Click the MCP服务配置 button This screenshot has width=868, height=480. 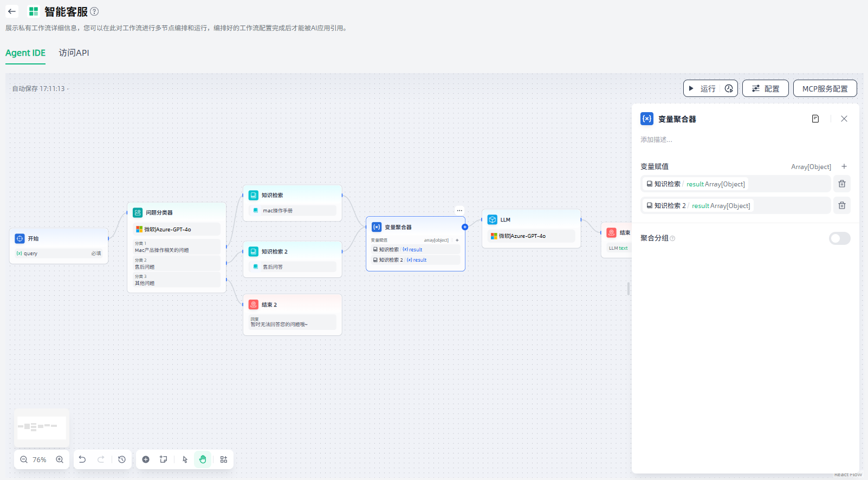pyautogui.click(x=825, y=88)
